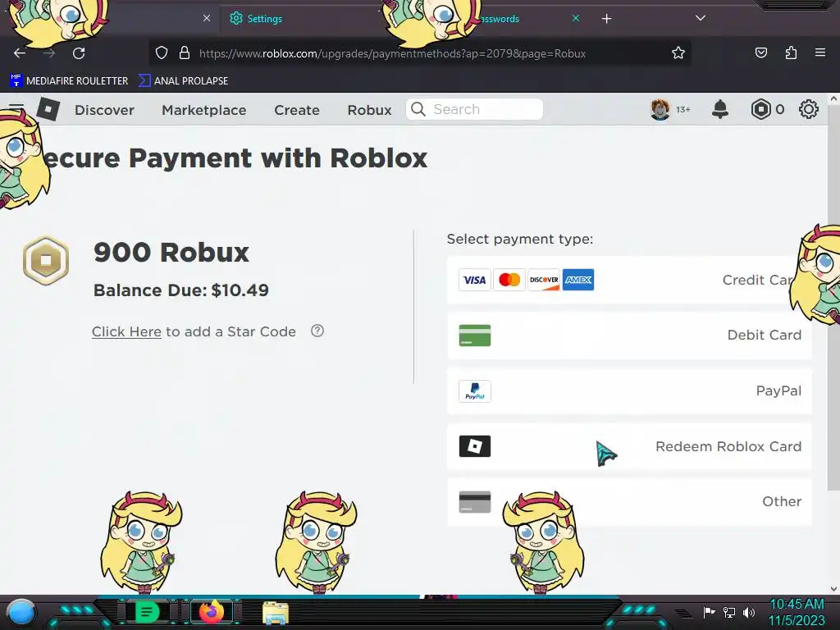Viewport: 840px width, 630px height.
Task: Click the Click Here Star Code link
Action: pyautogui.click(x=126, y=331)
